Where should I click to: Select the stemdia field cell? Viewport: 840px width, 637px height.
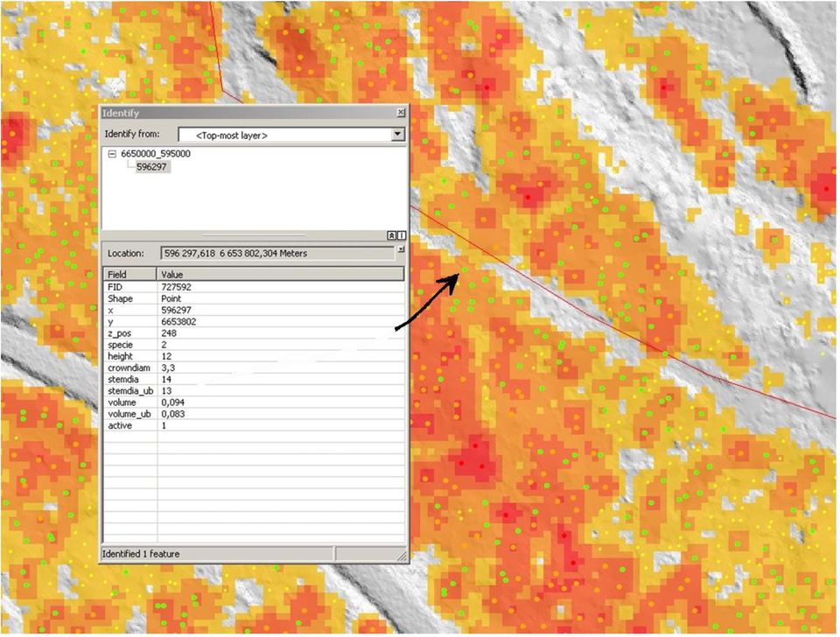(x=130, y=379)
